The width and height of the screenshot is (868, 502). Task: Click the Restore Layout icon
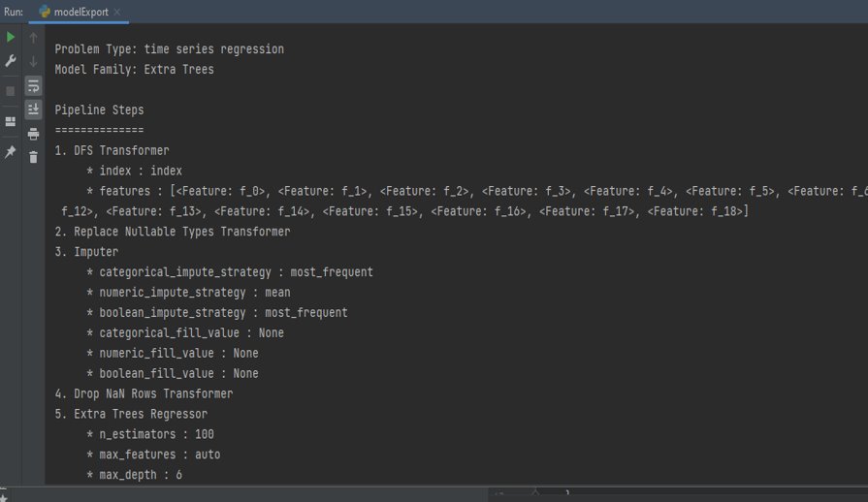pos(11,121)
